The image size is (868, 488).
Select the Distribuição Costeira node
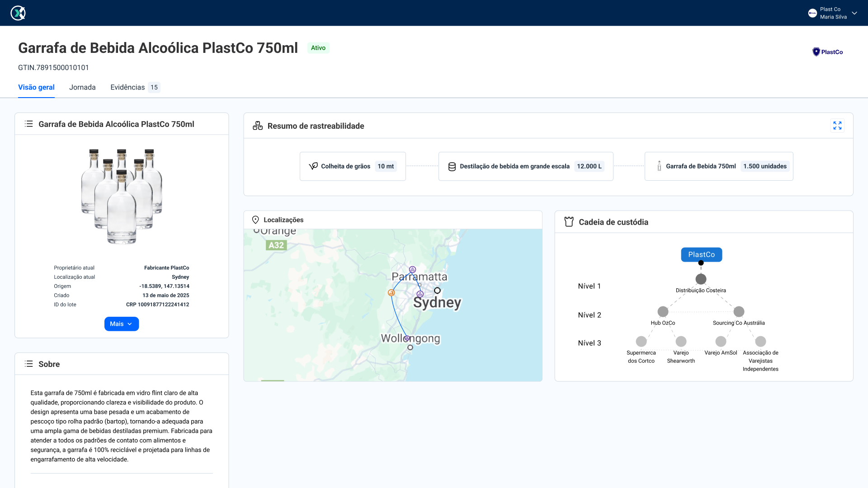click(x=701, y=279)
